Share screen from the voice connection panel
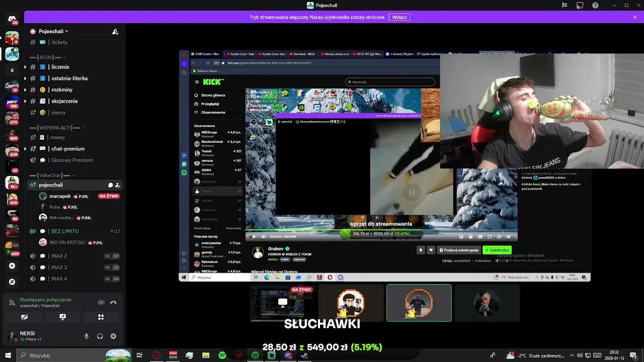Viewport: 644px width, 362px height. [62, 317]
